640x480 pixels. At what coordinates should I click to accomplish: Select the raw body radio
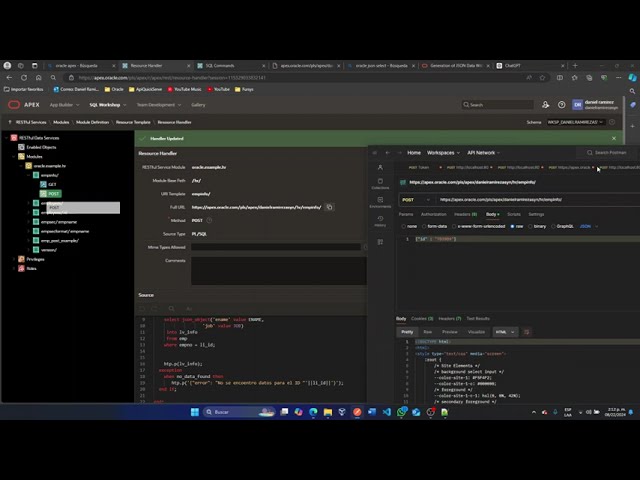pyautogui.click(x=512, y=227)
